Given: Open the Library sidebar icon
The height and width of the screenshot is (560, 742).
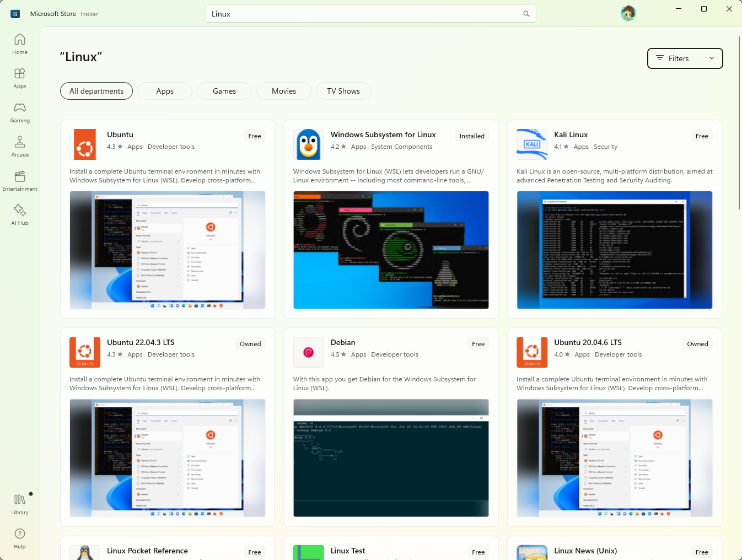Looking at the screenshot, I should (x=20, y=504).
